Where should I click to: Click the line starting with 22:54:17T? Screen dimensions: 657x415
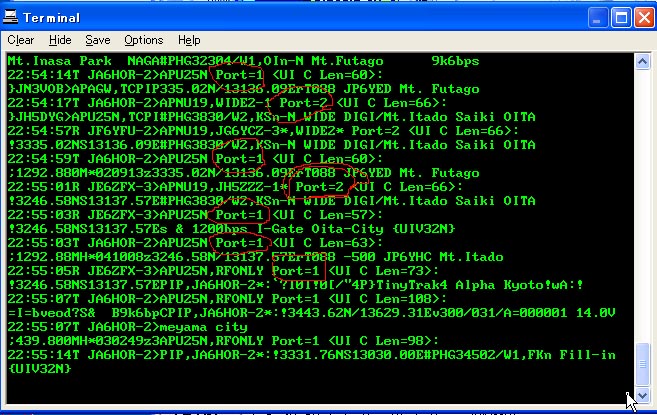[227, 103]
